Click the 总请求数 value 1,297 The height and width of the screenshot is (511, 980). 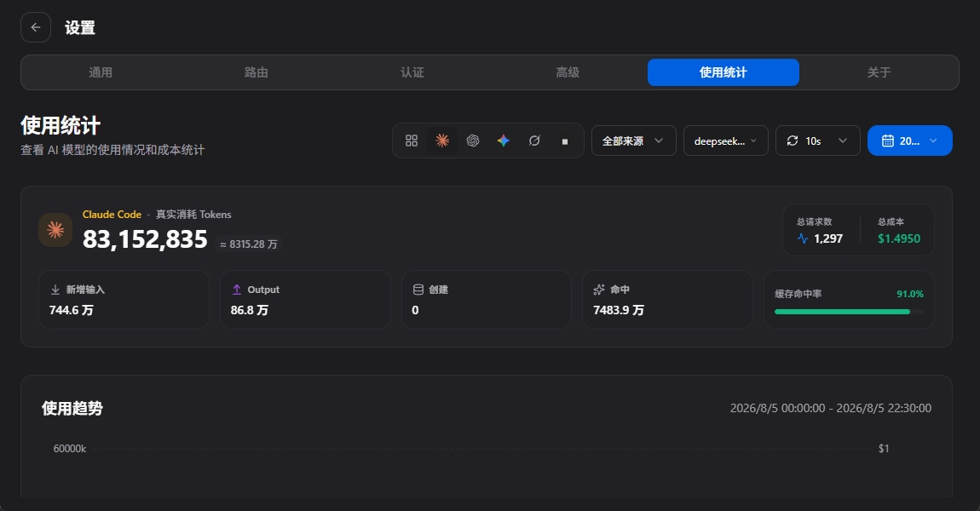[x=828, y=238]
